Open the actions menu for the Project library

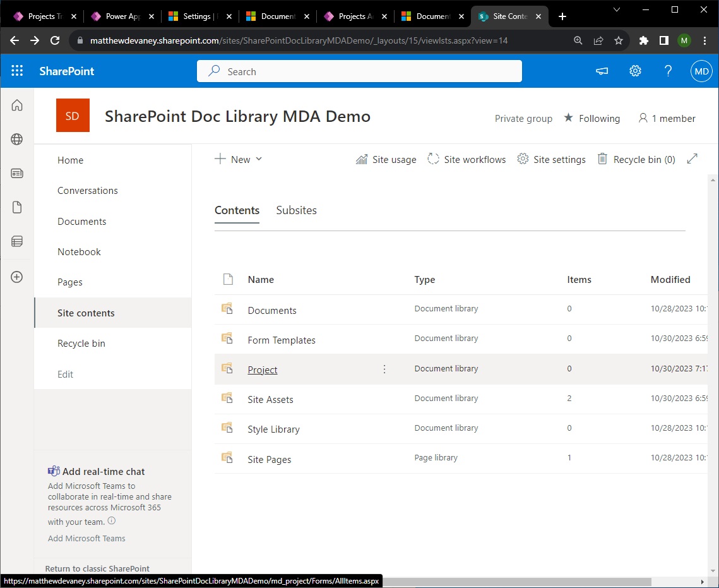(384, 369)
